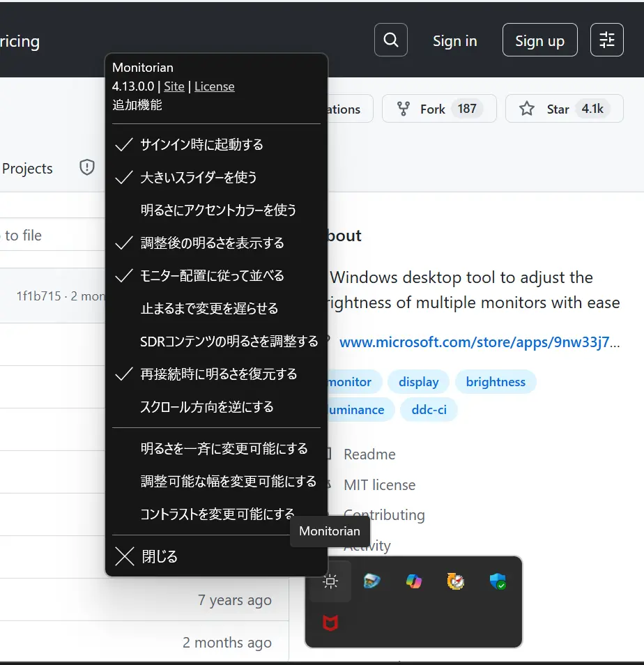644x665 pixels.
Task: Open Windows Security shield tray icon
Action: coord(498,581)
